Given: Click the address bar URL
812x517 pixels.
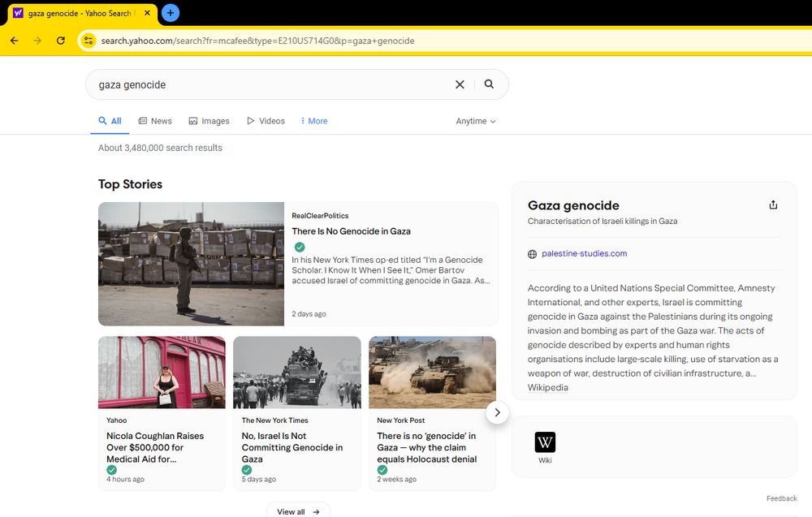Looking at the screenshot, I should click(x=257, y=41).
